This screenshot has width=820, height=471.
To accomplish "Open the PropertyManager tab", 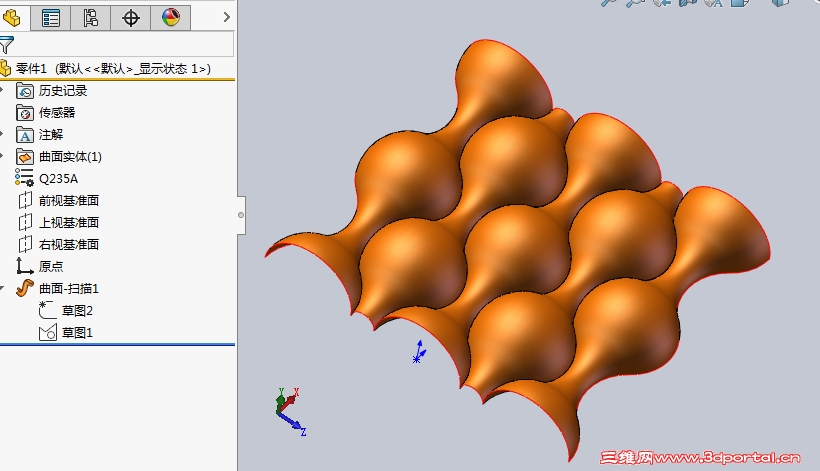I will [x=51, y=18].
